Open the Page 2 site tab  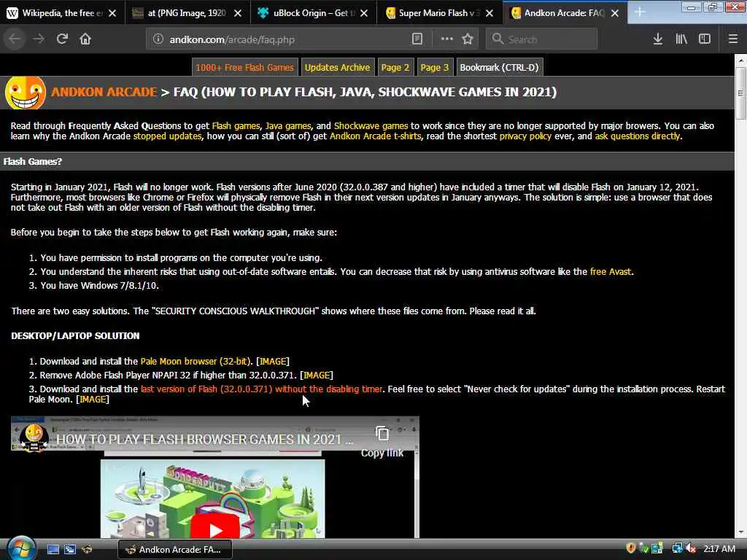tap(395, 68)
